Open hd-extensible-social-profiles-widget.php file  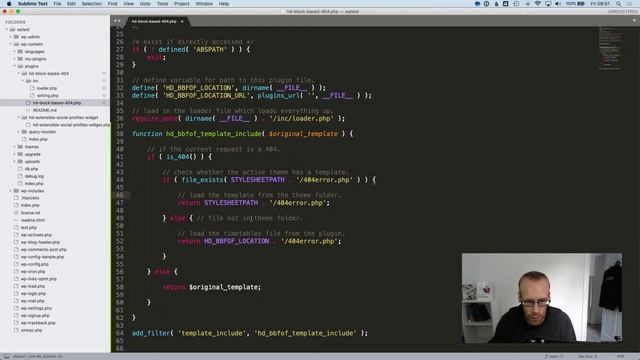click(x=71, y=125)
